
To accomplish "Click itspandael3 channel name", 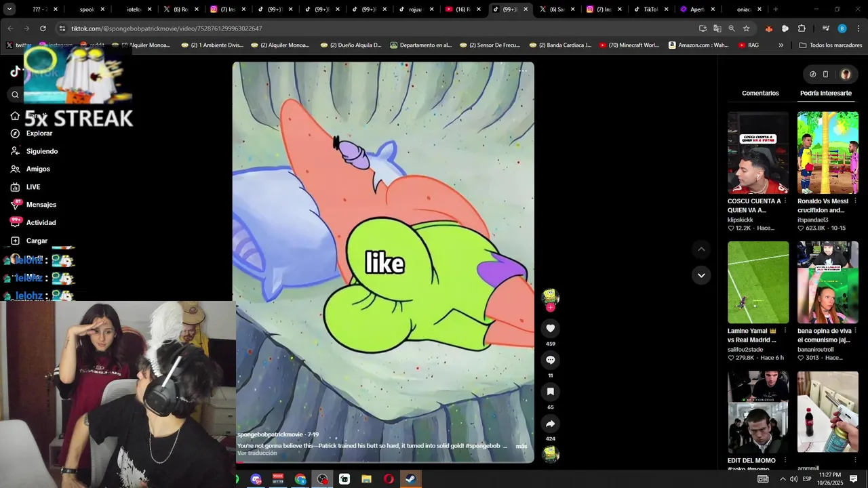I will tap(812, 220).
